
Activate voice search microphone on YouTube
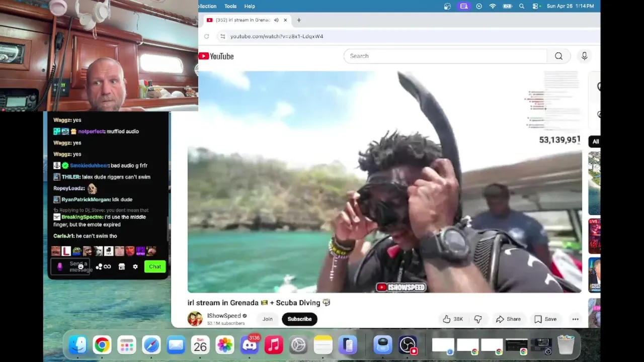[x=584, y=56]
